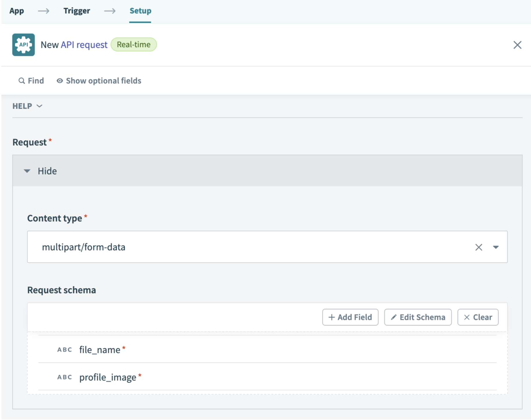
Task: Collapse the Request section with Hide triangle
Action: pos(27,171)
